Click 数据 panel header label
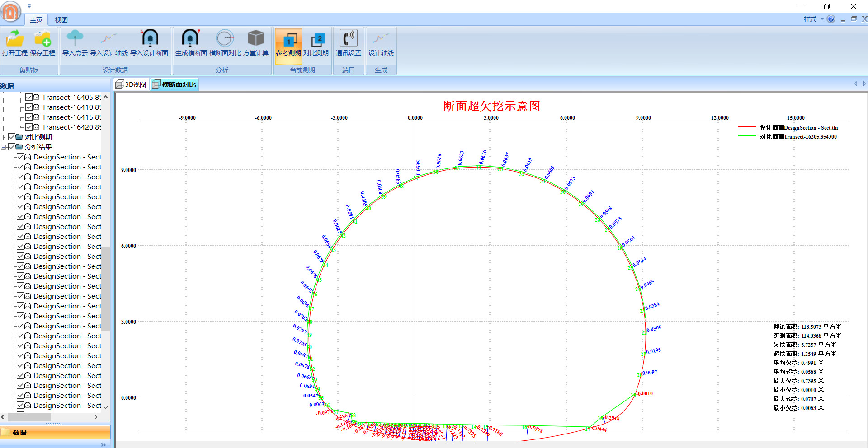 point(7,85)
